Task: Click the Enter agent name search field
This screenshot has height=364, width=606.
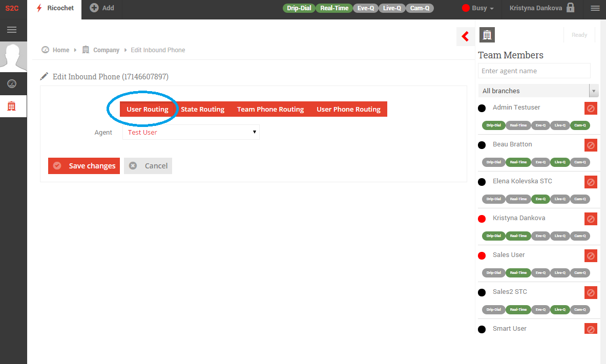Action: [x=534, y=71]
